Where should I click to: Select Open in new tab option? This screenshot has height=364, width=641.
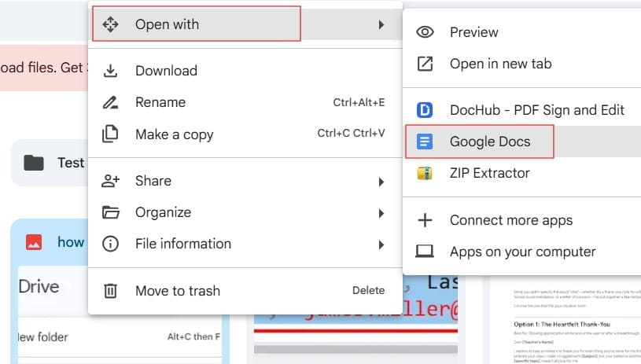pos(522,64)
